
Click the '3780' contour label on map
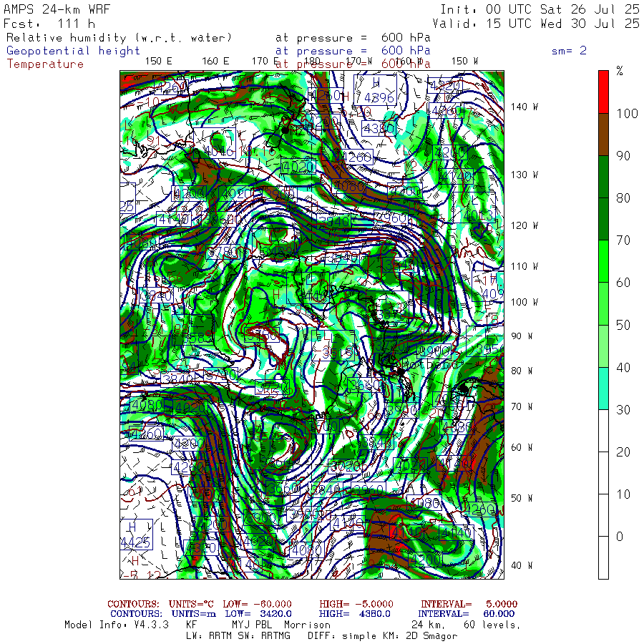[223, 252]
